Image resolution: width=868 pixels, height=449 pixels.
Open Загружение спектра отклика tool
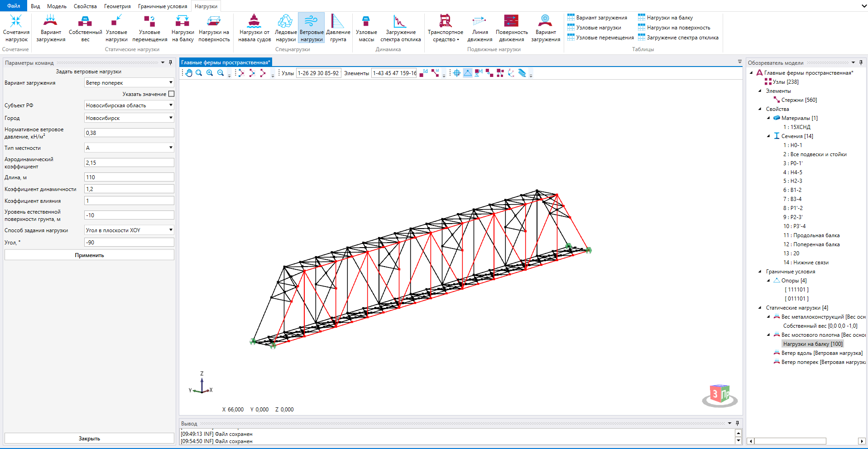400,28
